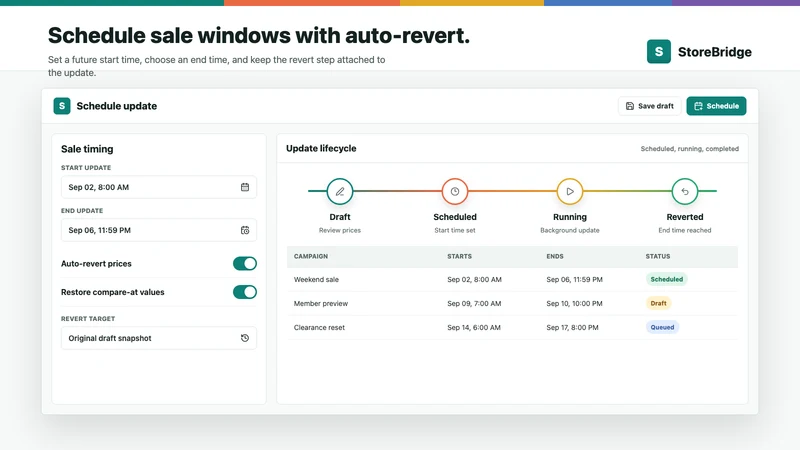
Task: Select the Scheduled clock lifecycle step
Action: pos(455,191)
